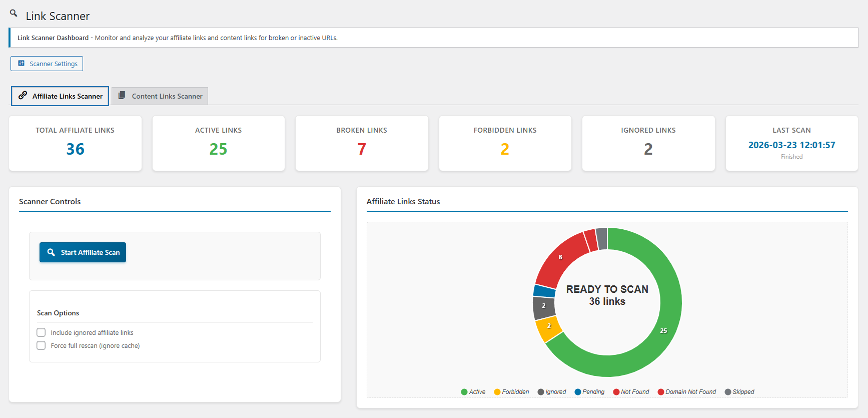Enable Include ignored affiliate links checkbox
This screenshot has height=418, width=868.
click(x=41, y=332)
